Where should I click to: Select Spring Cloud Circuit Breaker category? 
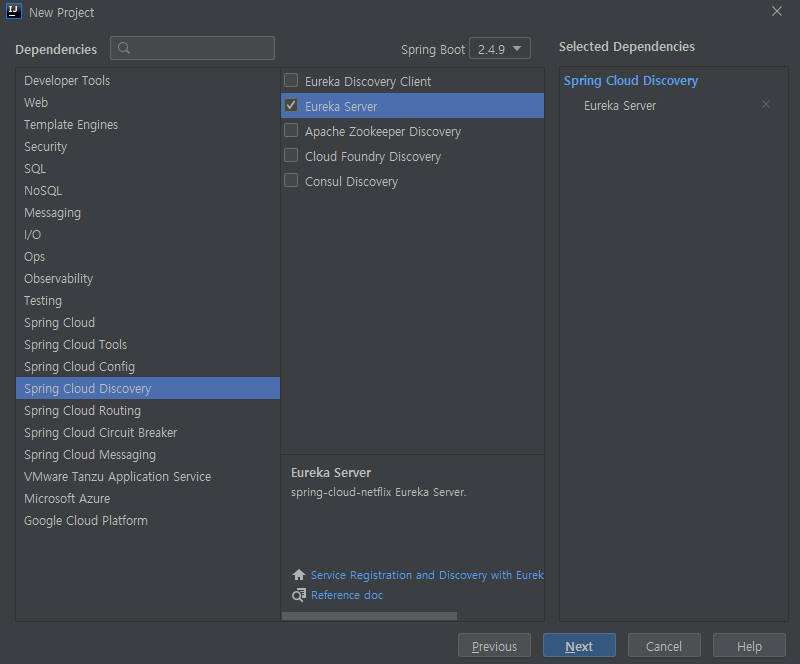[x=148, y=432]
